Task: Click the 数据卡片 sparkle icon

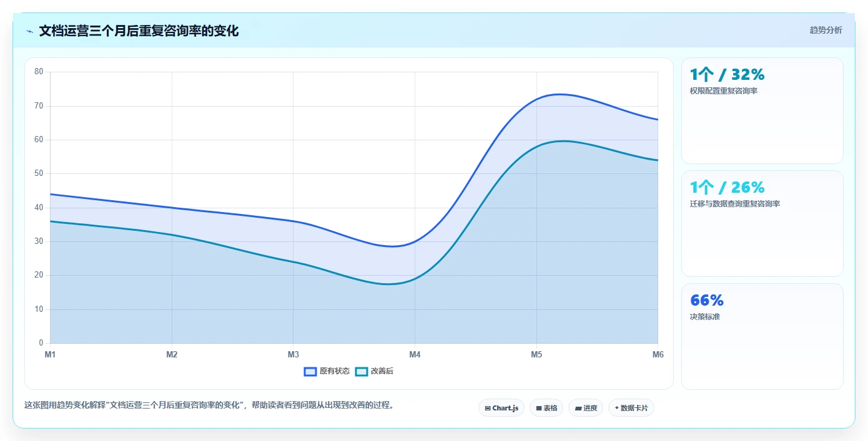Action: (x=616, y=408)
